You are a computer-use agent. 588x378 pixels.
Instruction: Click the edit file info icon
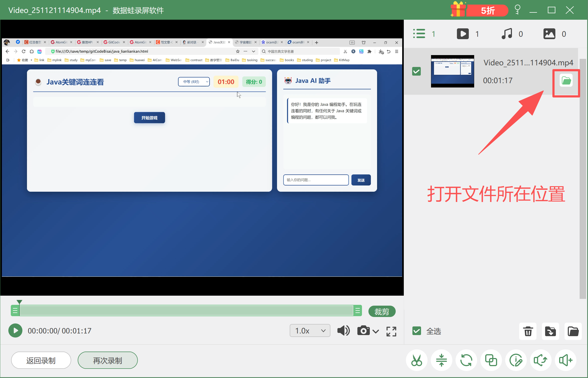516,360
